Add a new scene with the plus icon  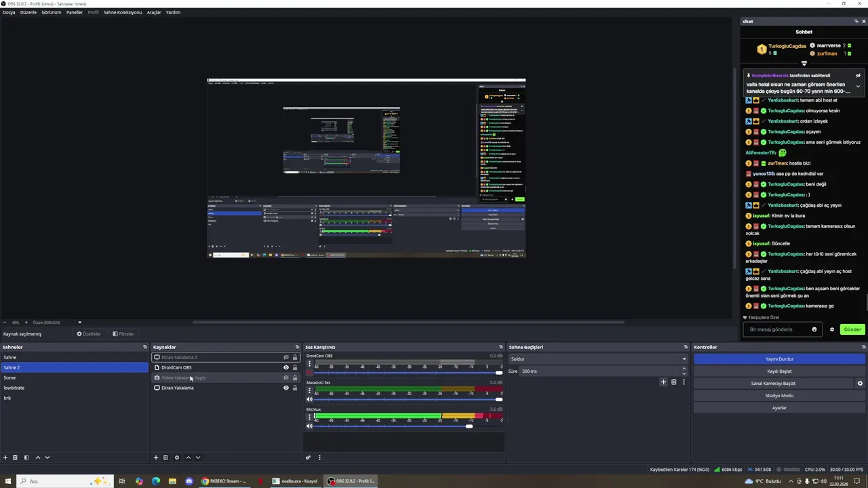click(5, 457)
